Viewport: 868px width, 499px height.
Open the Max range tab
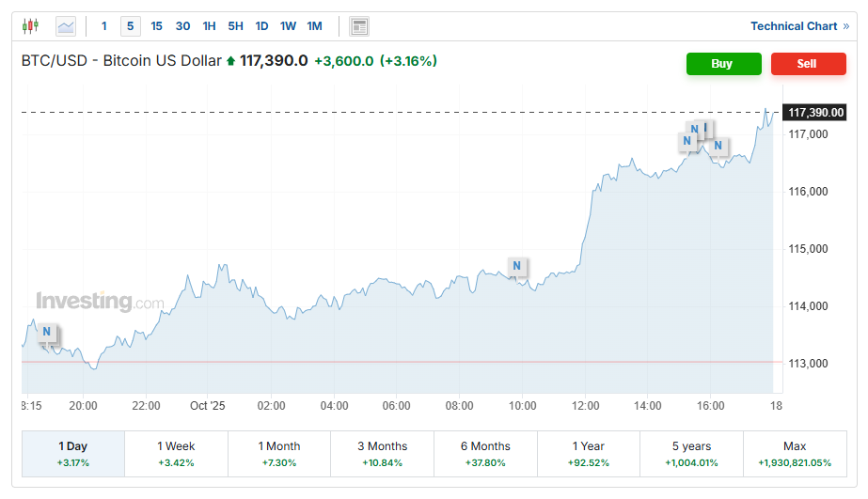click(x=795, y=454)
